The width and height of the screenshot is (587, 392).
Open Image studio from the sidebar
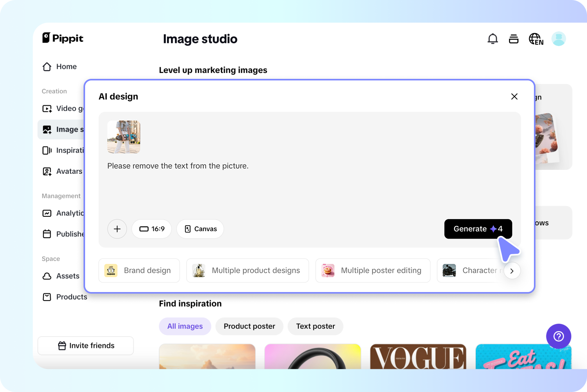pyautogui.click(x=47, y=129)
